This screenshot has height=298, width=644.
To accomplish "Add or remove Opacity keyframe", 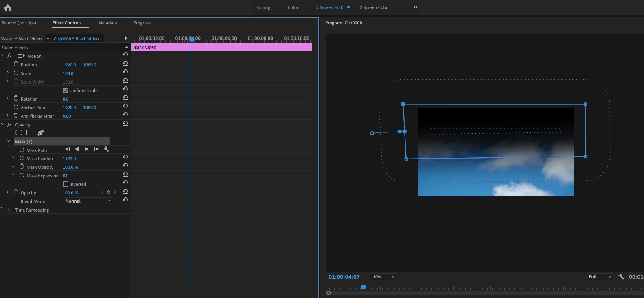I will click(x=108, y=192).
